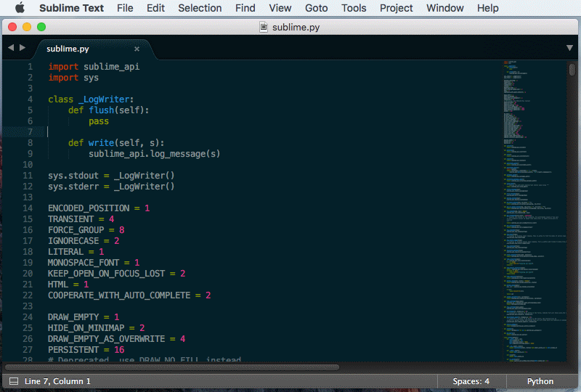Click line number 22 in the gutter

tap(28, 295)
